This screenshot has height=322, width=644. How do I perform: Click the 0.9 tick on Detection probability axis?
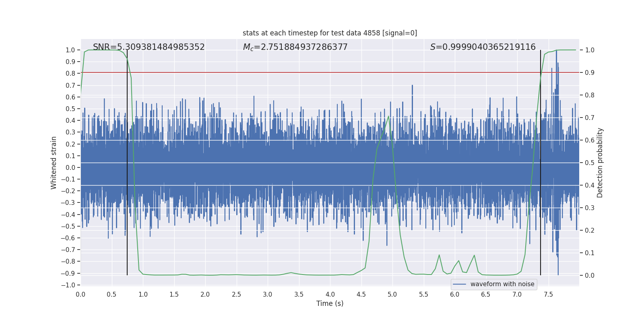pyautogui.click(x=590, y=72)
